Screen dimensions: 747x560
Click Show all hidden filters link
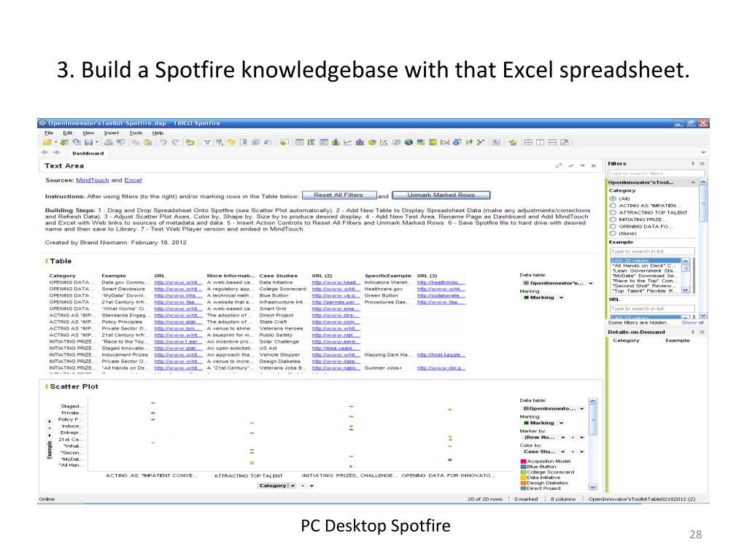[693, 323]
